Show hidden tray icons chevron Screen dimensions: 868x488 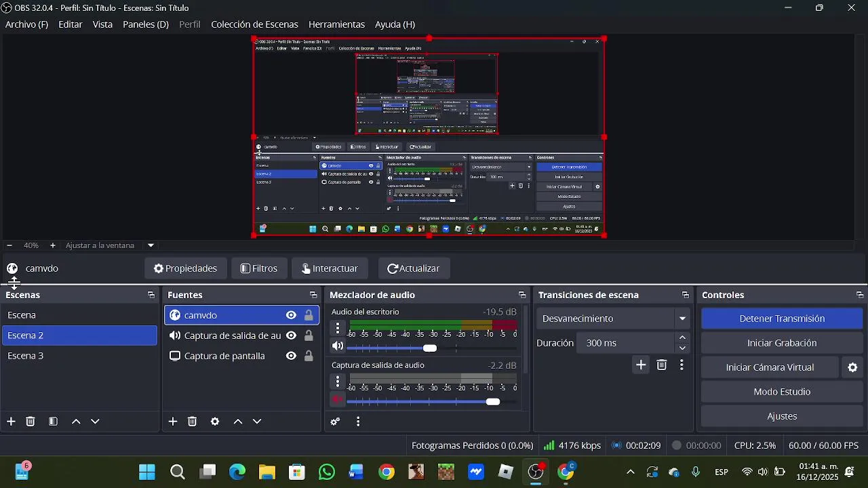click(631, 472)
